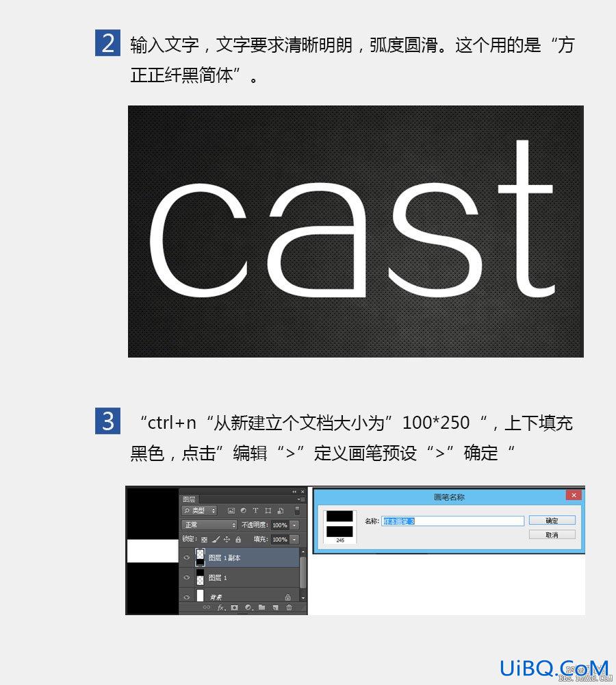Select the 图层 1 副本 layer row
Viewport: 616px width, 685px height.
point(240,558)
